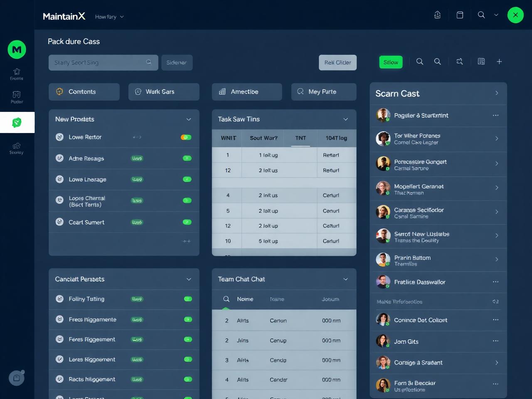
Task: Open the Pranin Battom contact
Action: click(x=438, y=259)
